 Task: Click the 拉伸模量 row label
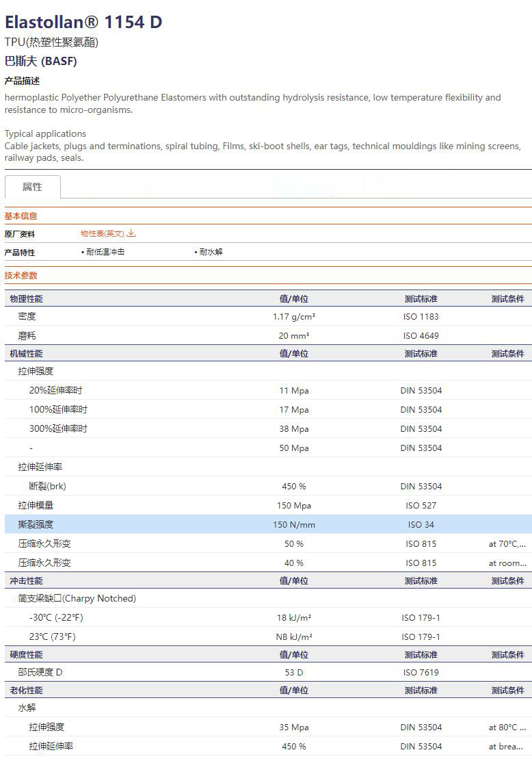[36, 506]
